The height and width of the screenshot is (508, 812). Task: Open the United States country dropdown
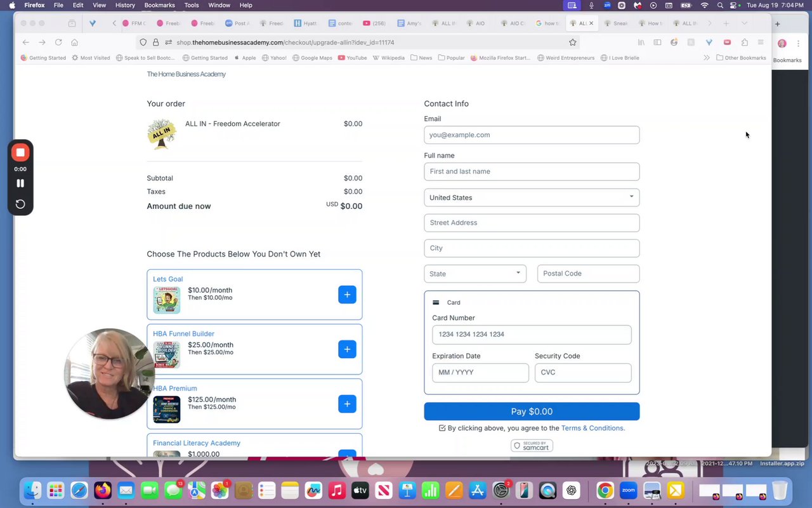(532, 197)
